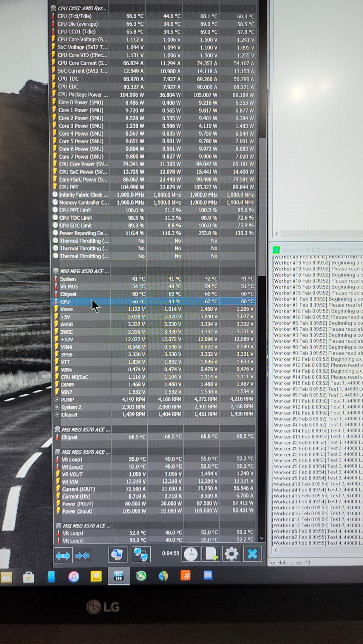Select the Power (Input) row

coord(155,511)
